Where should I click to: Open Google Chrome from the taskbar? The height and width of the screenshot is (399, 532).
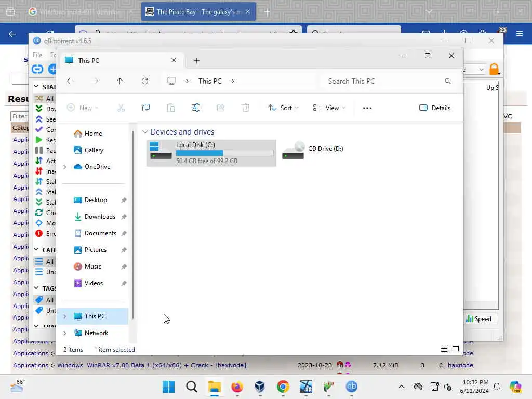283,387
